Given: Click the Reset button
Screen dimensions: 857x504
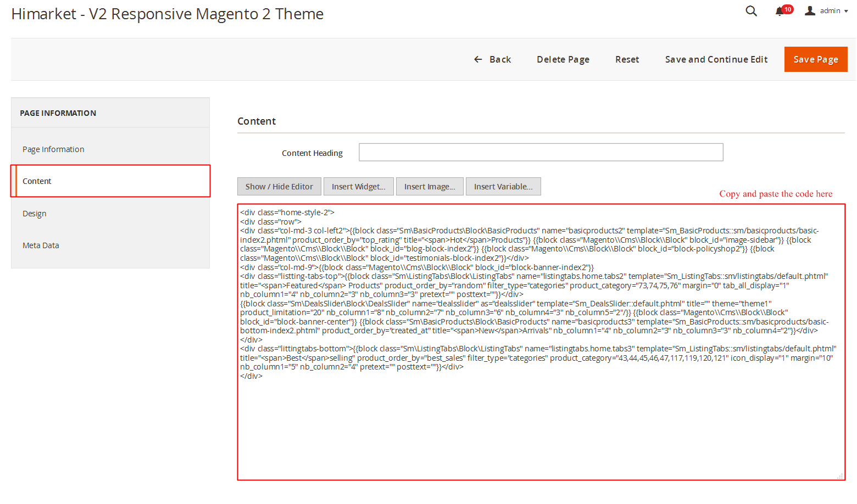Looking at the screenshot, I should (x=627, y=59).
